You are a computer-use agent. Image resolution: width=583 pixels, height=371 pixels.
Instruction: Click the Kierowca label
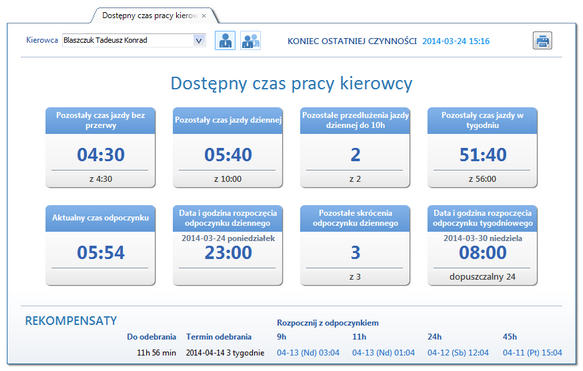(42, 40)
